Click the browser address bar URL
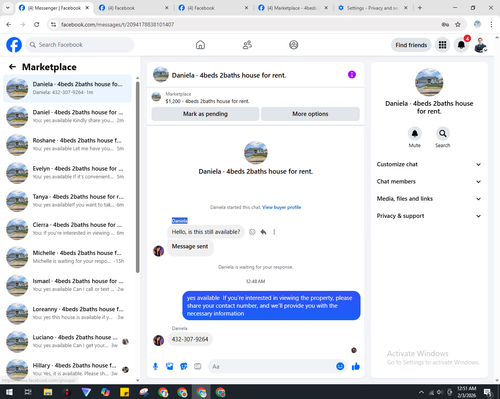This screenshot has width=500, height=399. point(117,24)
